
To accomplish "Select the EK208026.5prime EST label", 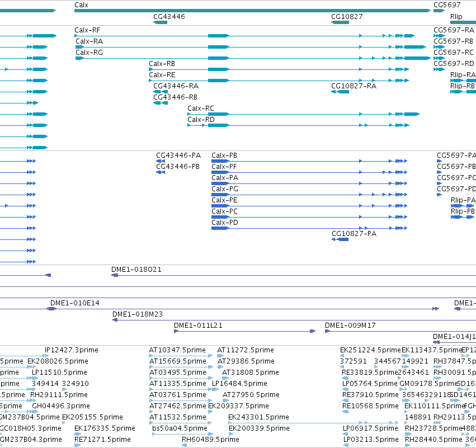I will (x=58, y=361).
